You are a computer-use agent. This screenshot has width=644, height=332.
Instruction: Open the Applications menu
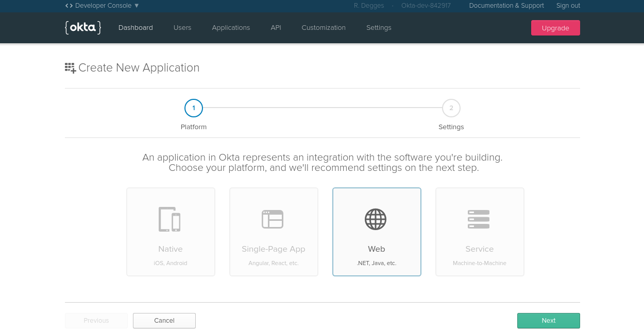[x=231, y=28]
